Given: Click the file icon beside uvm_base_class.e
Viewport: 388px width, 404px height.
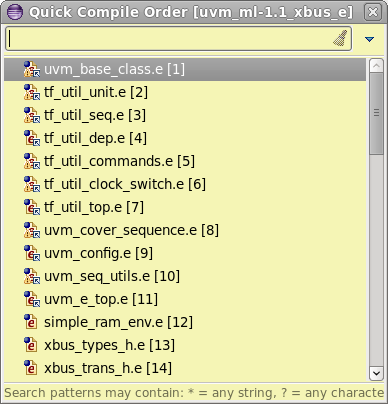Looking at the screenshot, I should [x=32, y=69].
